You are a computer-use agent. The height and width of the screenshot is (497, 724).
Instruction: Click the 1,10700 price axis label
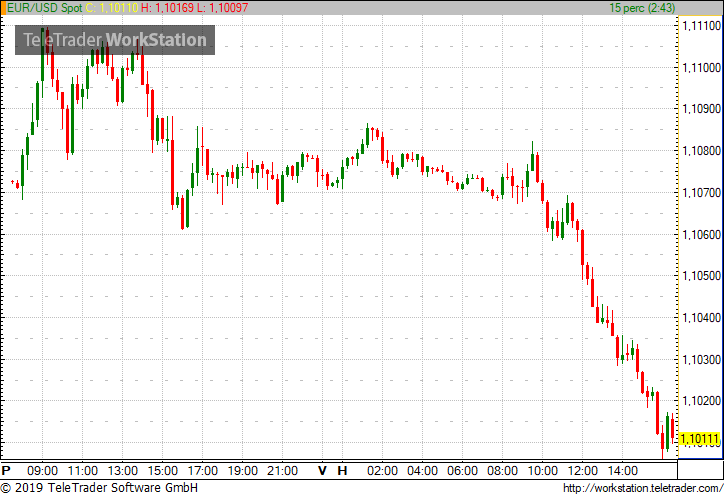pyautogui.click(x=701, y=193)
